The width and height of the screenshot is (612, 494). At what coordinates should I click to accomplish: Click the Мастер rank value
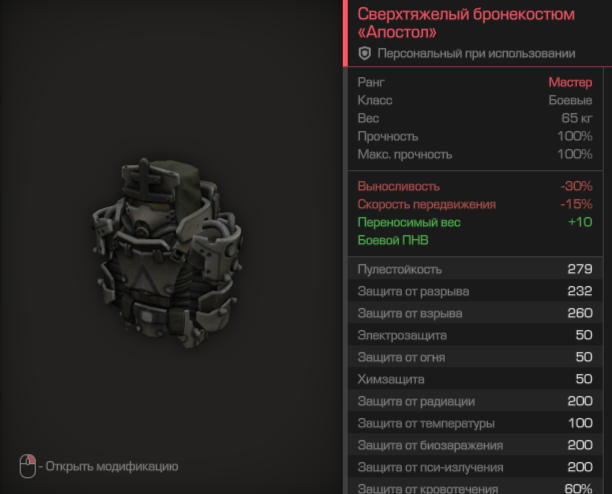pyautogui.click(x=570, y=82)
